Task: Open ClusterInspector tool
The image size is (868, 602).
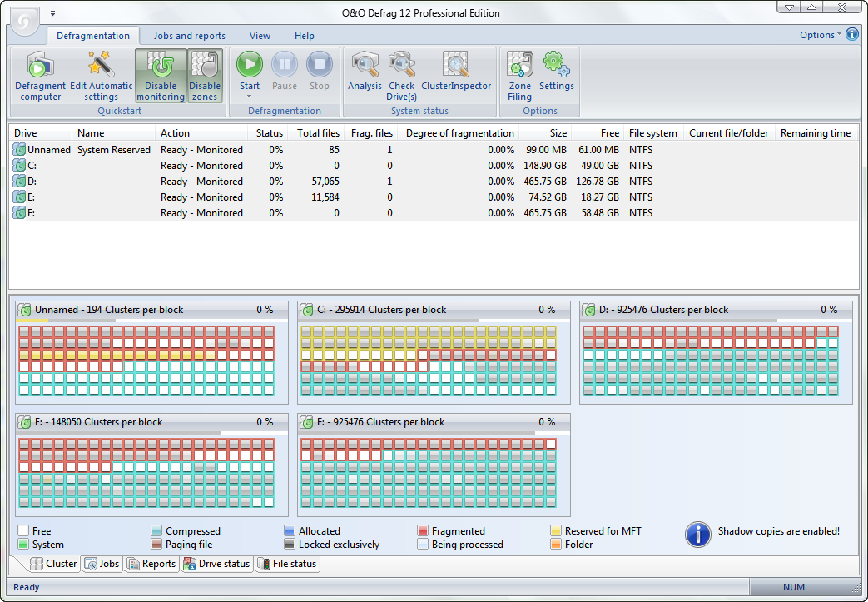Action: click(456, 71)
